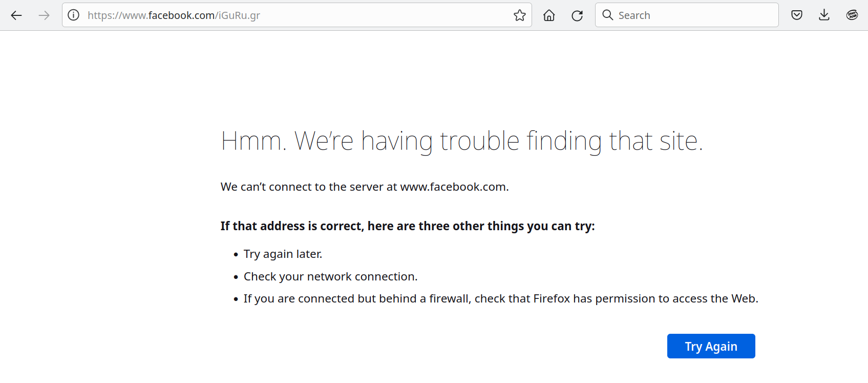Click 'iGuRu.gr' portion of the URL

(239, 15)
